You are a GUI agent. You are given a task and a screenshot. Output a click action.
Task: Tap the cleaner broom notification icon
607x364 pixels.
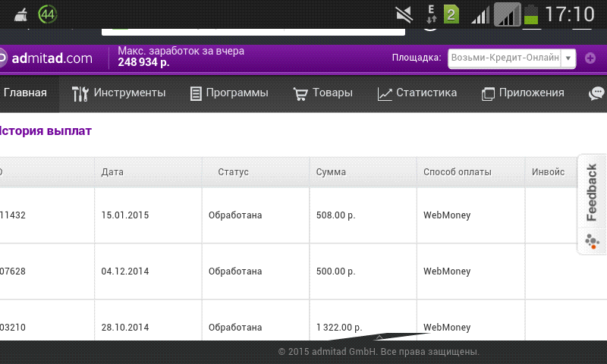[x=21, y=15]
